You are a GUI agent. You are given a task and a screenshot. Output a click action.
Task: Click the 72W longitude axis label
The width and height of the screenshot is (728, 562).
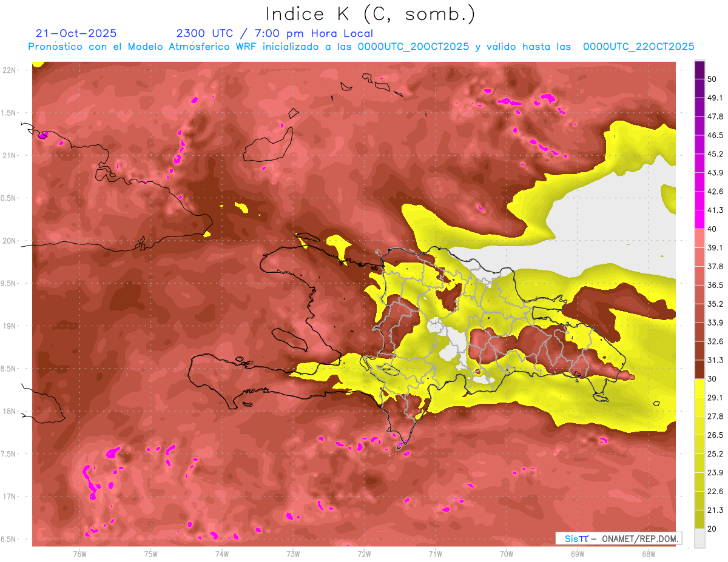tap(364, 554)
